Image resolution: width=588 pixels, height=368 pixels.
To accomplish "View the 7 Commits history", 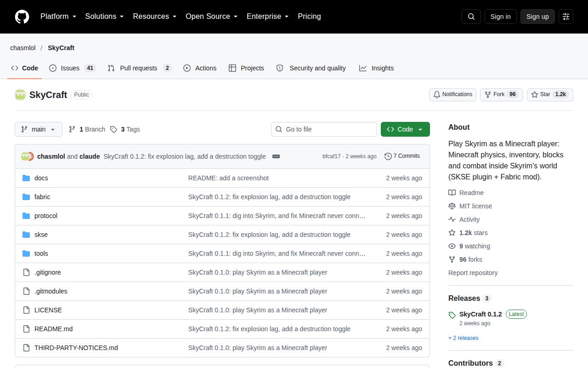I will (x=402, y=156).
